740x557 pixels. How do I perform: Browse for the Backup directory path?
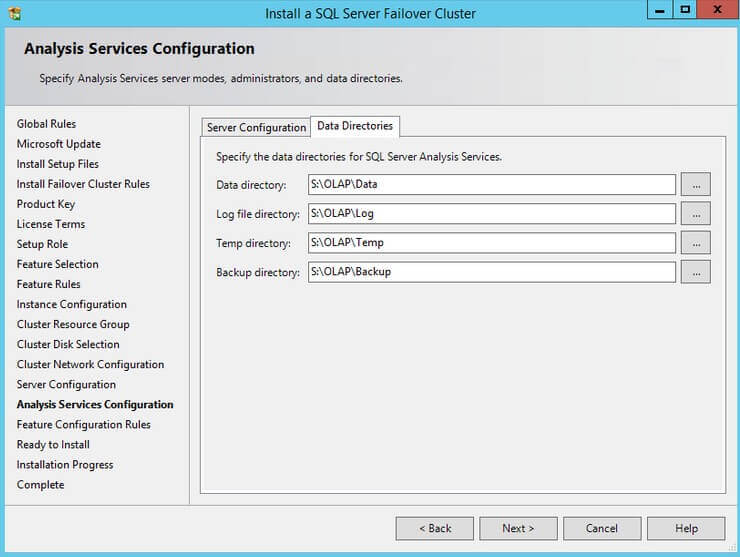tap(695, 272)
